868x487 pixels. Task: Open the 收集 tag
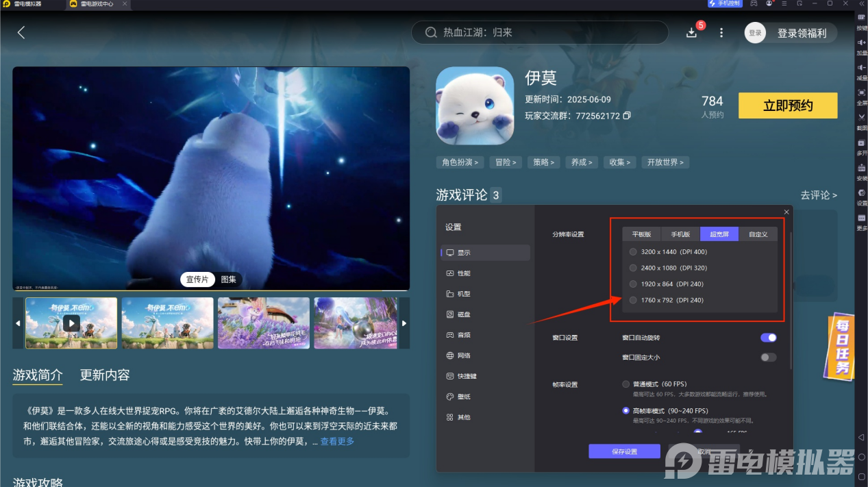(x=620, y=162)
